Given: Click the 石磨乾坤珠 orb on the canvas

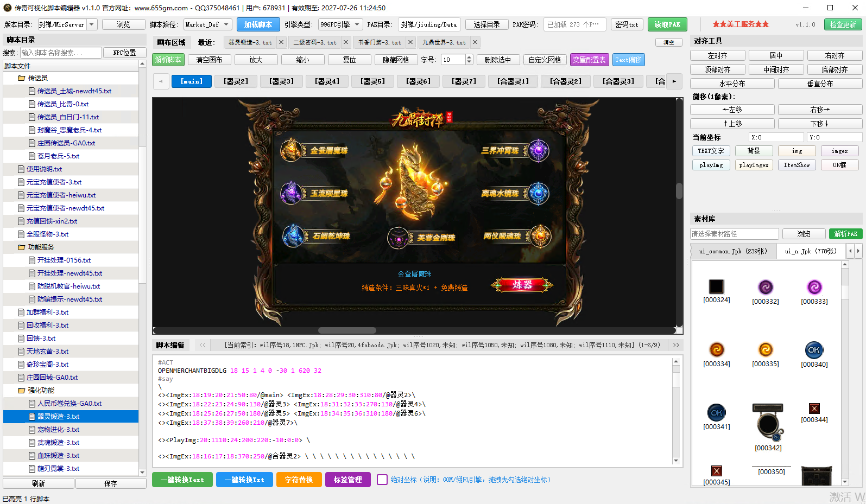Looking at the screenshot, I should [x=294, y=236].
